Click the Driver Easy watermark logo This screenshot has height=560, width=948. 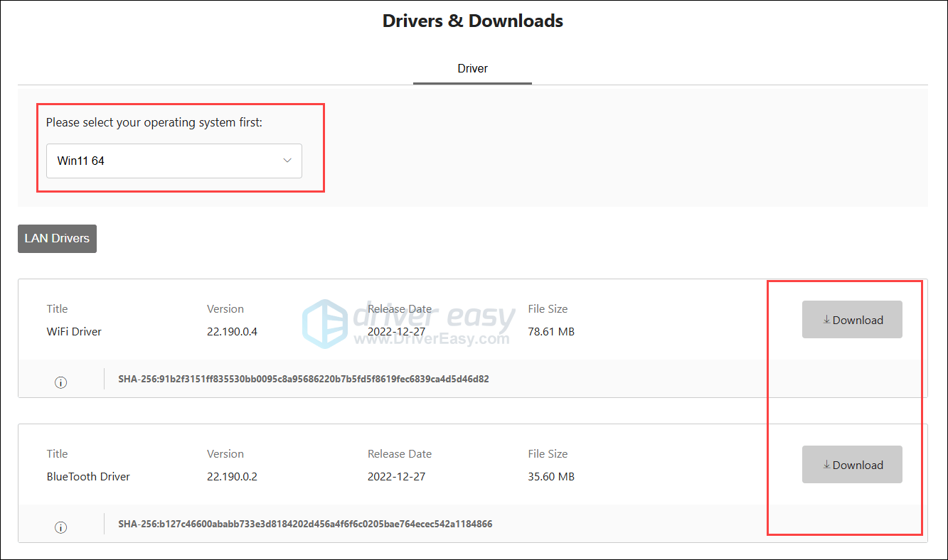point(324,324)
